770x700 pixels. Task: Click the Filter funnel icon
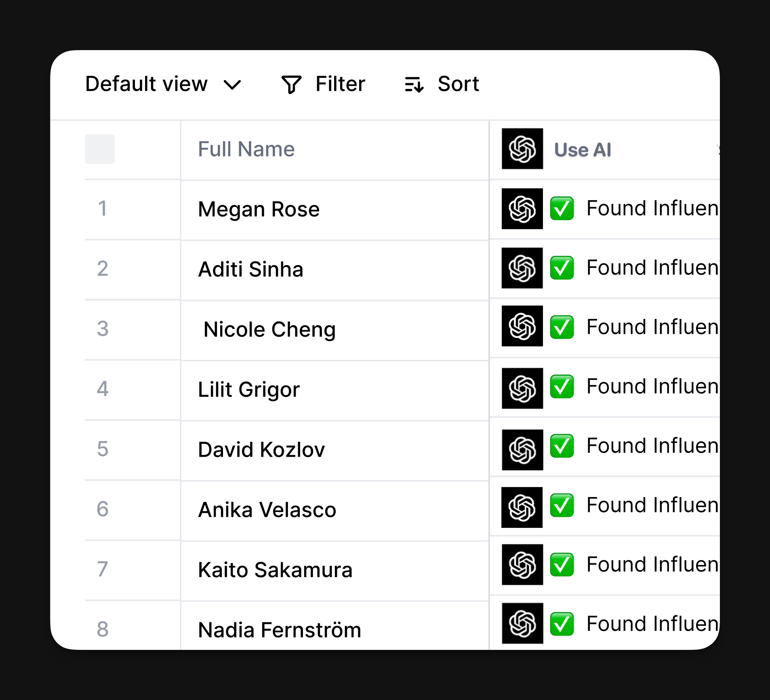coord(292,84)
